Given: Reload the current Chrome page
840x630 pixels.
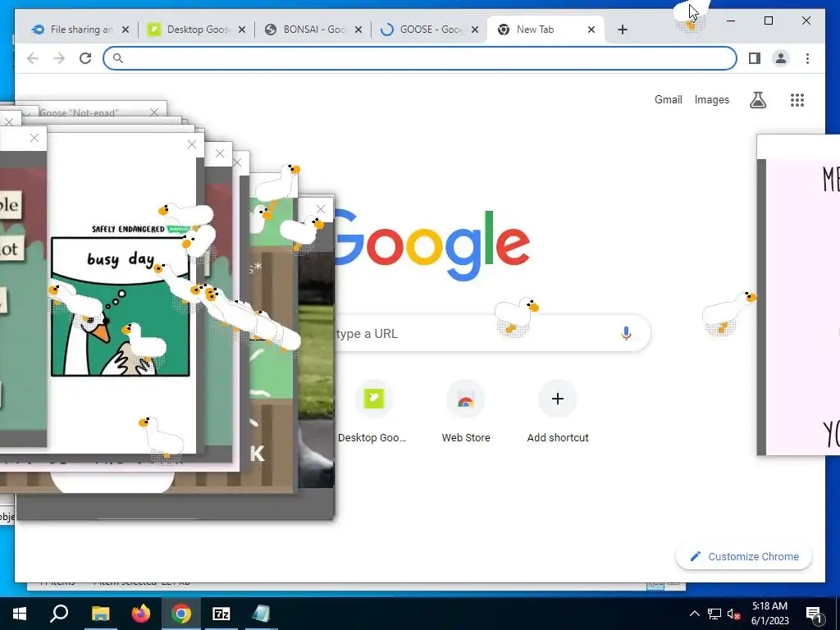Looking at the screenshot, I should 85,58.
